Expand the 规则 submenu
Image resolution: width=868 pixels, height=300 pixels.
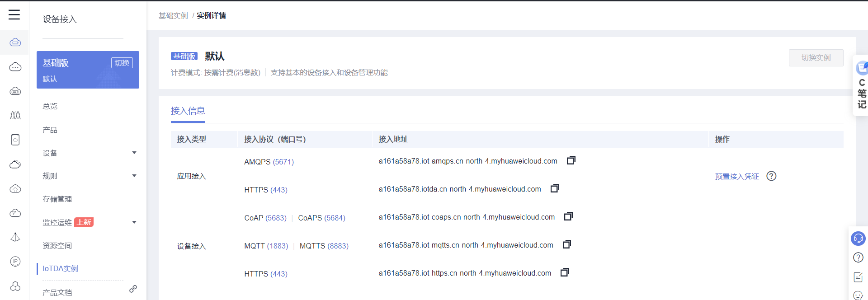click(134, 176)
